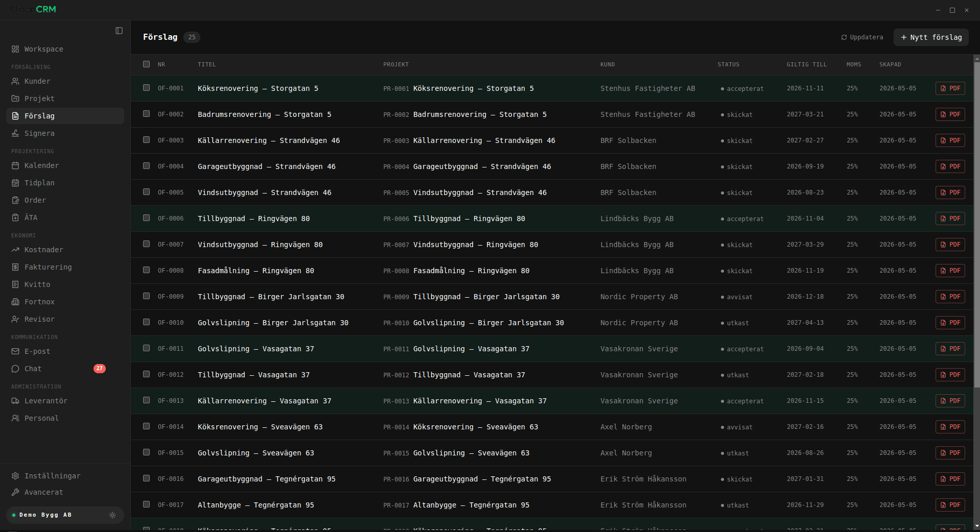Image resolution: width=980 pixels, height=532 pixels.
Task: Tick the select-all checkbox in header
Action: pos(147,64)
